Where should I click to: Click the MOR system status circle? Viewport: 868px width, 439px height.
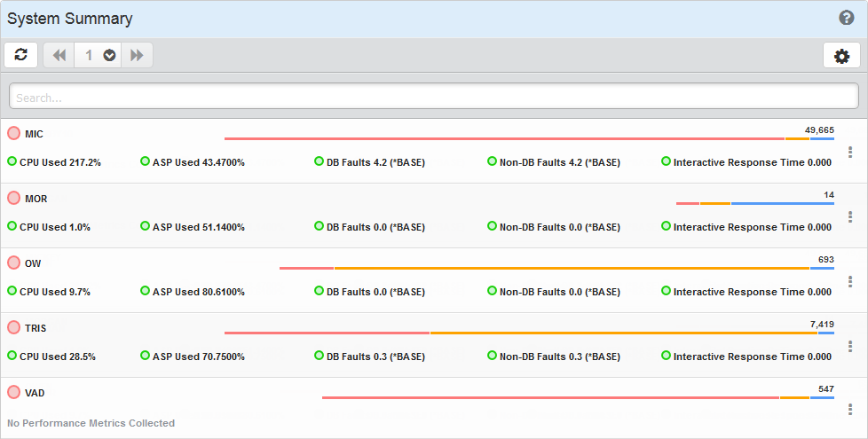coord(13,198)
